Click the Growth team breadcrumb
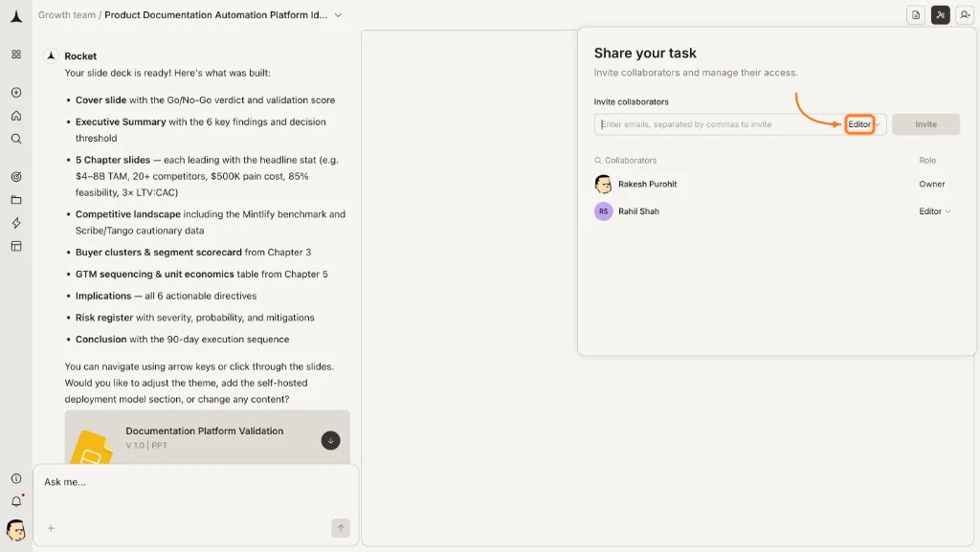 pyautogui.click(x=66, y=15)
